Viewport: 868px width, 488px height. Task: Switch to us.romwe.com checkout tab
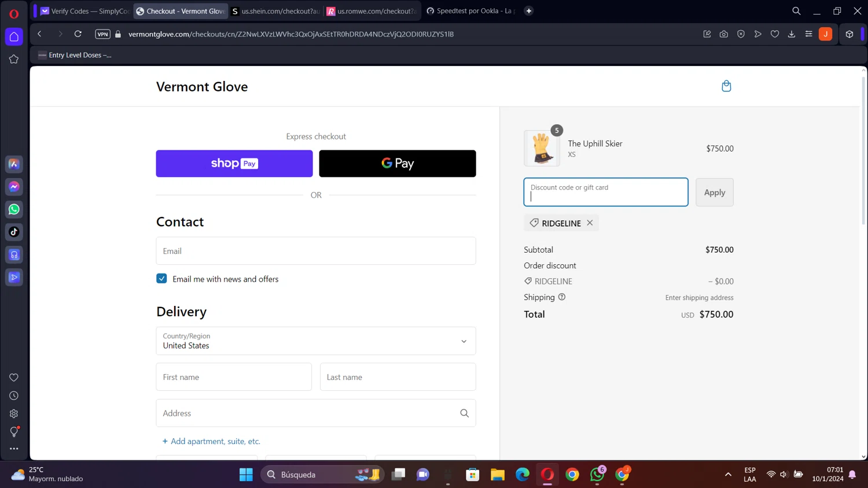tap(372, 11)
